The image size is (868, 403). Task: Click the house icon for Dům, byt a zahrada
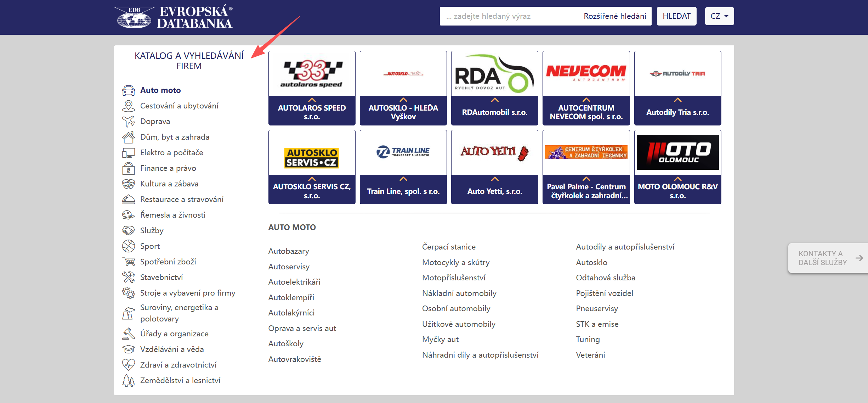tap(128, 137)
